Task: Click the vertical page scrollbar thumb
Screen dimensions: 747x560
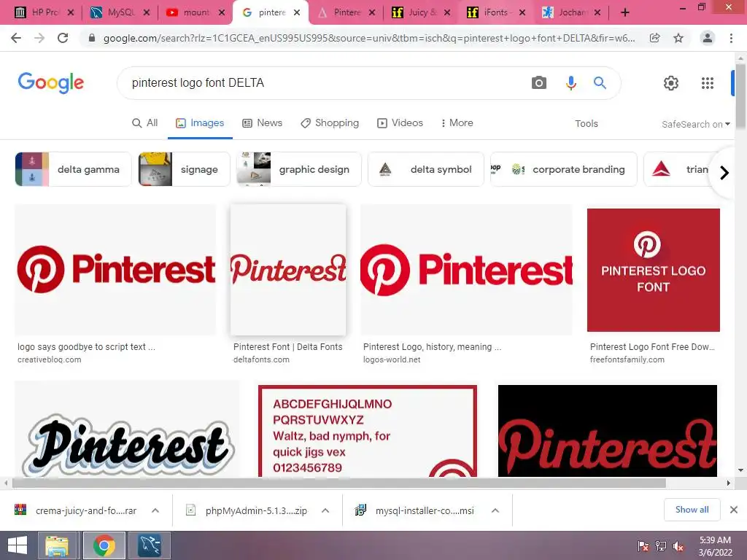Action: pos(741,96)
